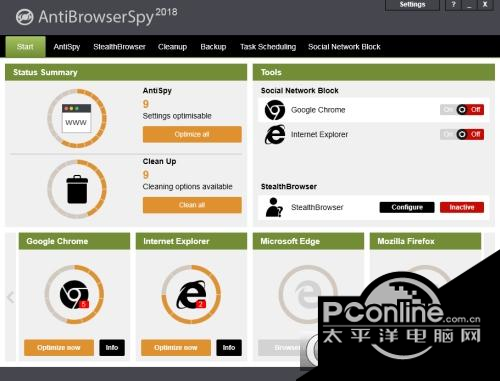
Task: Open help with the question mark button
Action: click(x=453, y=5)
